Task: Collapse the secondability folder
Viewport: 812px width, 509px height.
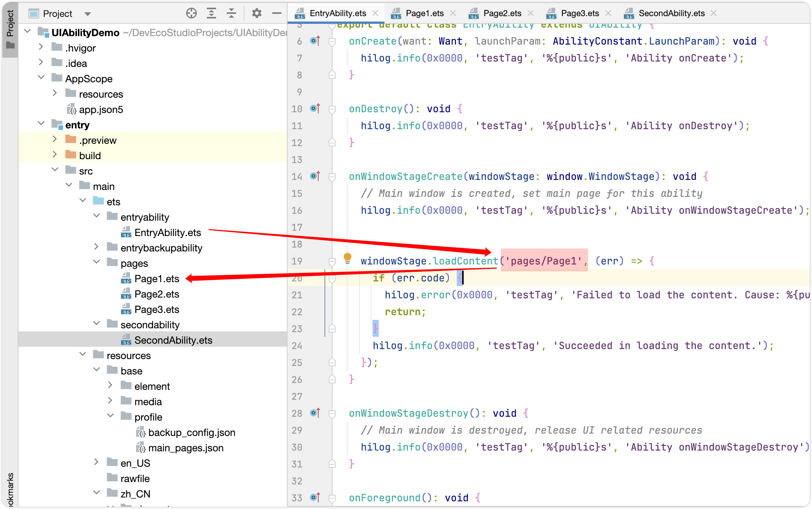Action: tap(96, 323)
